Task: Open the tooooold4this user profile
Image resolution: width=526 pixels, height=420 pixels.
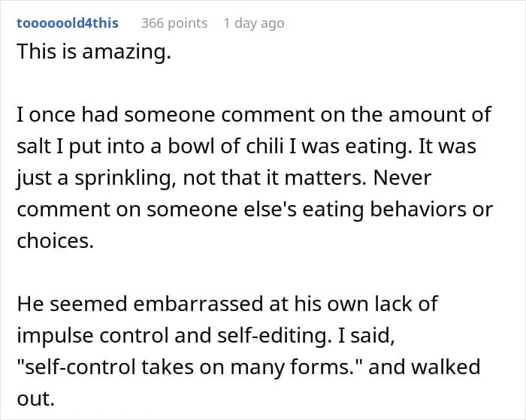Action: click(x=68, y=23)
